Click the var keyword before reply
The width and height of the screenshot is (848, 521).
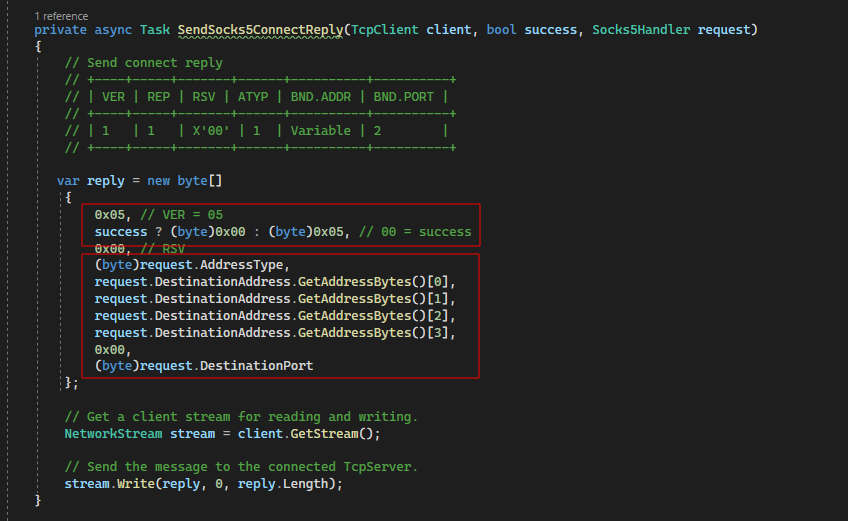[68, 181]
